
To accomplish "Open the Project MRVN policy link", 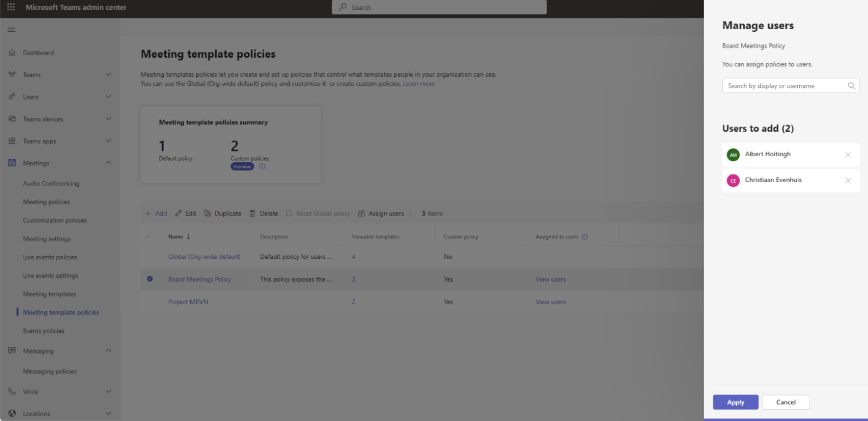I will 188,302.
